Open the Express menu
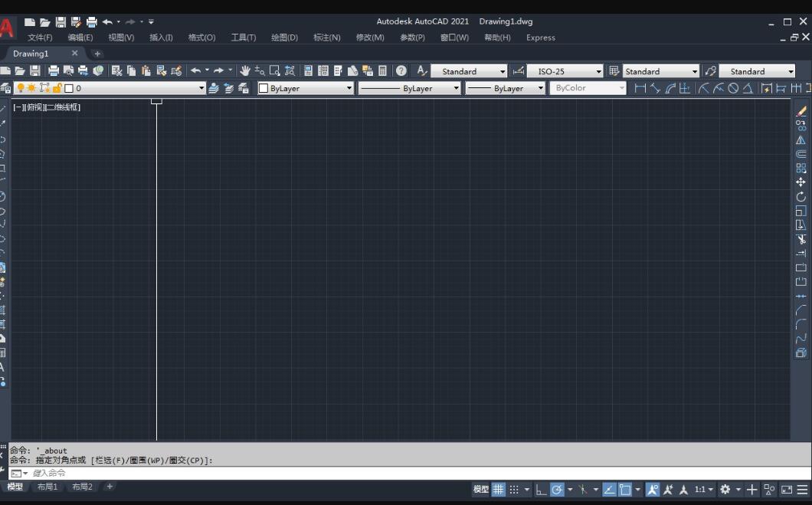This screenshot has height=505, width=812. coord(540,38)
